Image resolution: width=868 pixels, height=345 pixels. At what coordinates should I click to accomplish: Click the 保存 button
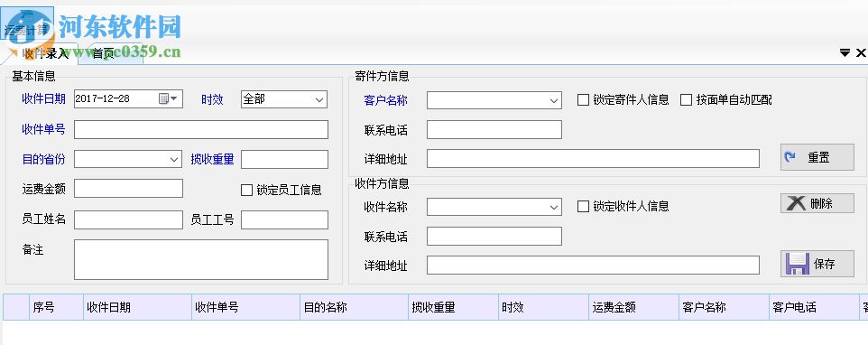[817, 264]
